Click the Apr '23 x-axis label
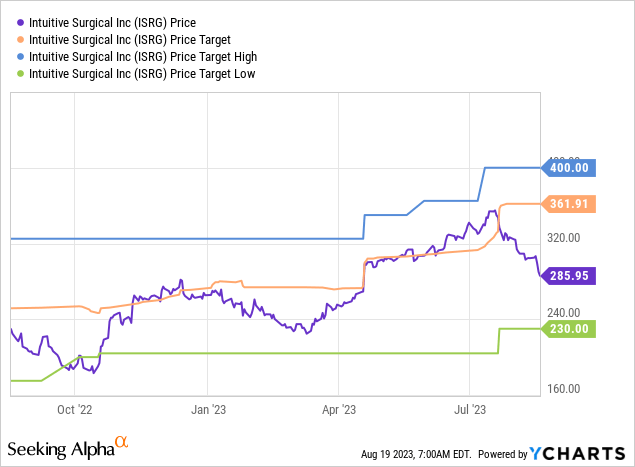Viewport: 635px width, 467px height. 338,409
